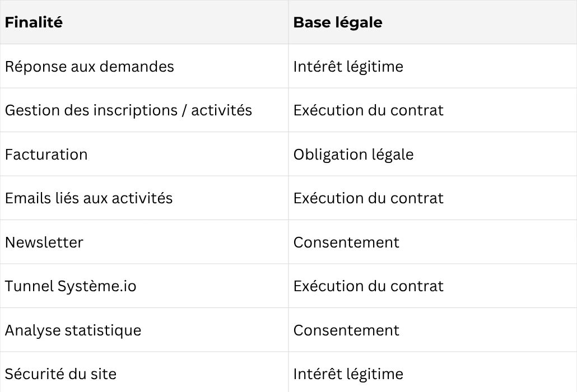Screen dimensions: 577x392
Task: Click Consentement in the Analyse statistique row
Action: point(346,330)
